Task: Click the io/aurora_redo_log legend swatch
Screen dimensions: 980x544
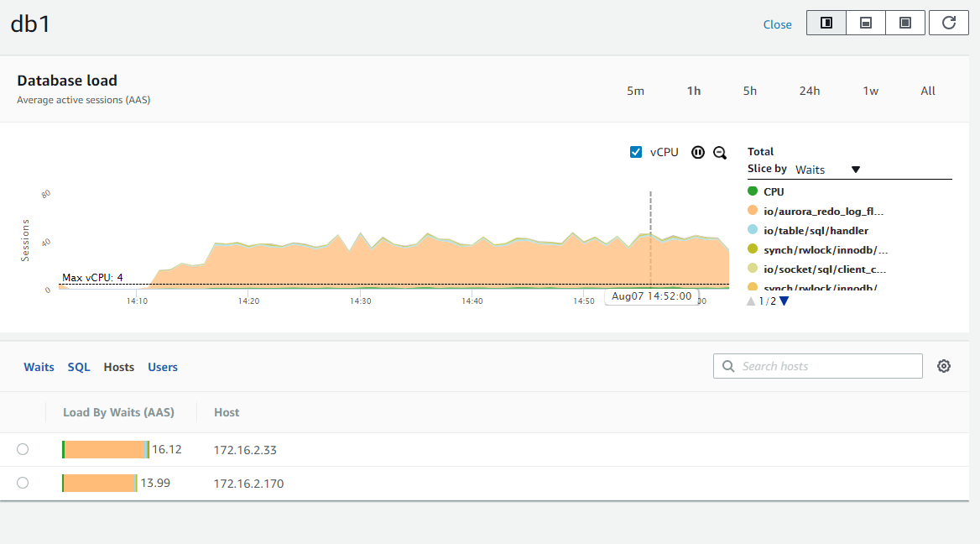Action: tap(753, 210)
